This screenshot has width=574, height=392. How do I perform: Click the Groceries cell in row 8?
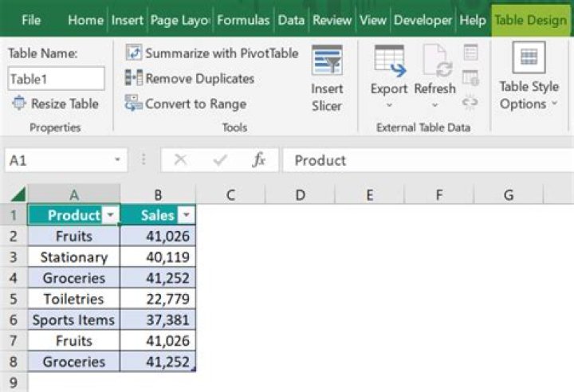click(74, 362)
